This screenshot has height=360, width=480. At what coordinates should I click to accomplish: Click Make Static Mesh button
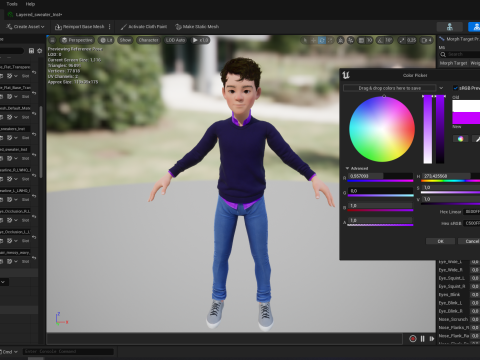[x=197, y=27]
